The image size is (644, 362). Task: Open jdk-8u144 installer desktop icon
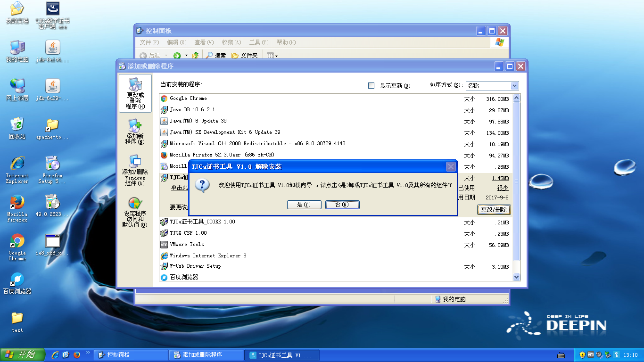pyautogui.click(x=52, y=51)
